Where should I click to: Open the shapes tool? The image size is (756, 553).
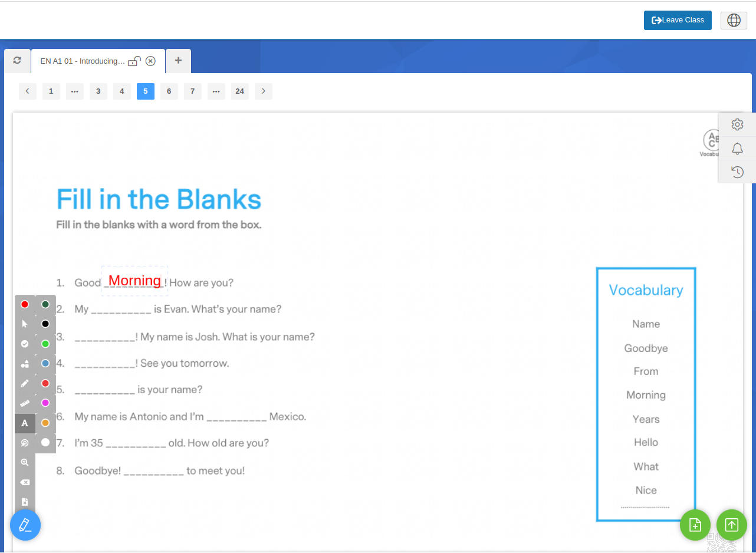[25, 364]
